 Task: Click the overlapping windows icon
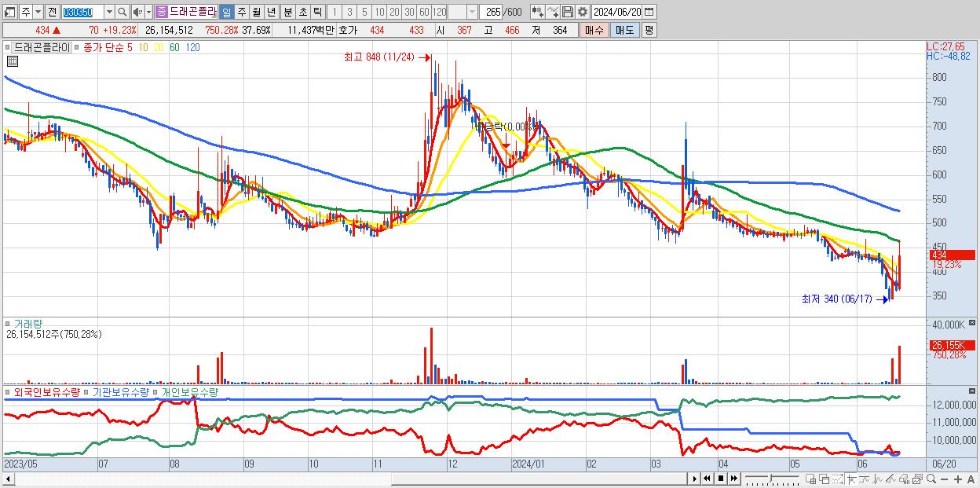[824, 479]
